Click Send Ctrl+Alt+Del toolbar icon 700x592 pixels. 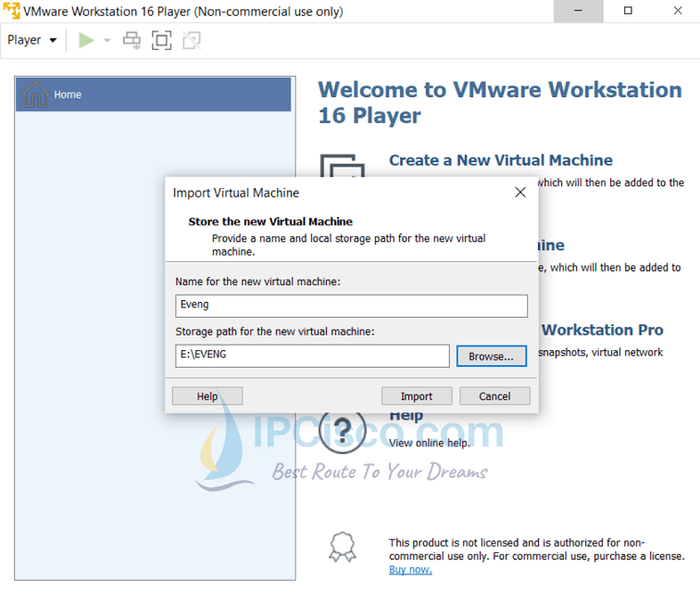click(x=131, y=40)
